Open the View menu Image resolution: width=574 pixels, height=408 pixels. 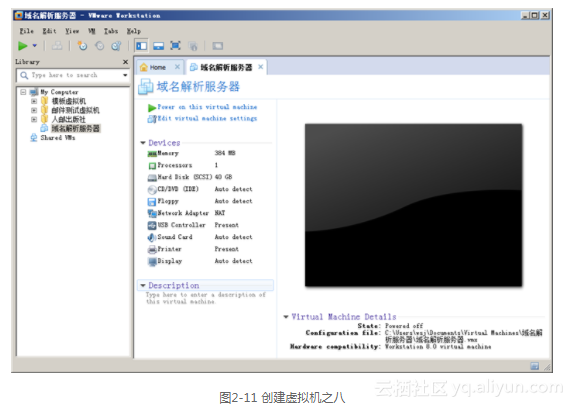point(72,31)
